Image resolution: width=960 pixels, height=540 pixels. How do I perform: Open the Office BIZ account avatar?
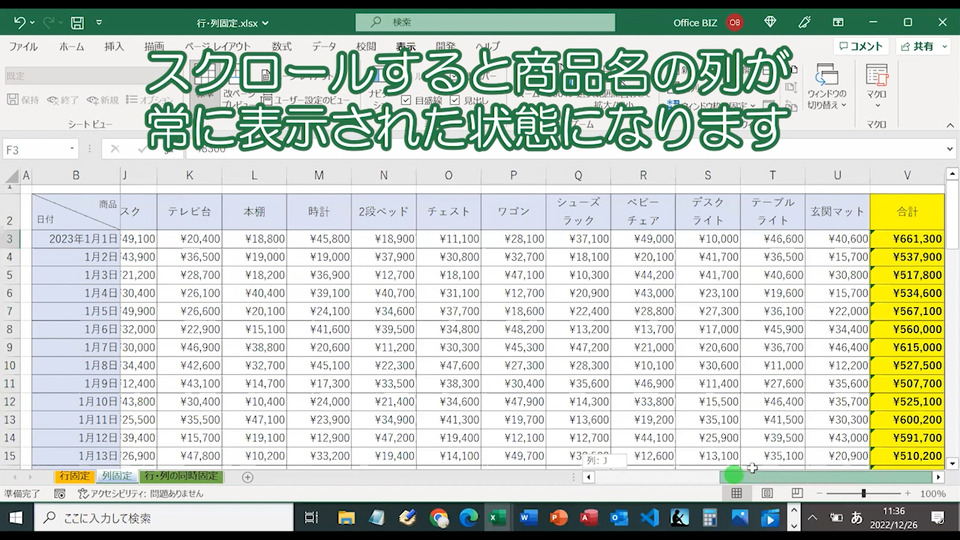tap(735, 23)
